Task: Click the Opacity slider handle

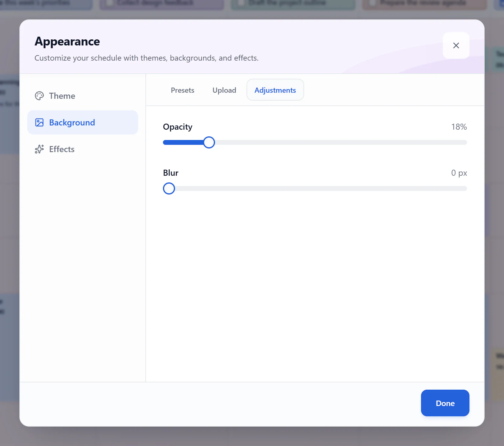Action: (209, 142)
